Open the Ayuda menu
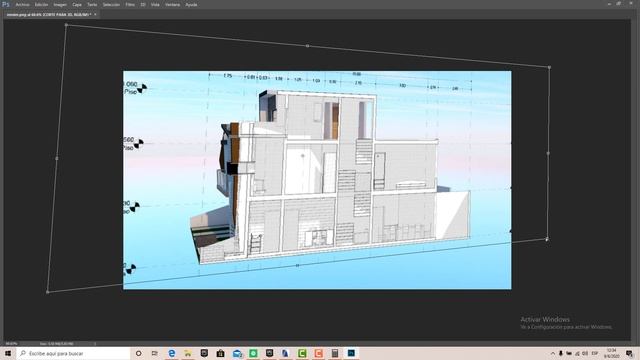The height and width of the screenshot is (360, 640). 191,4
